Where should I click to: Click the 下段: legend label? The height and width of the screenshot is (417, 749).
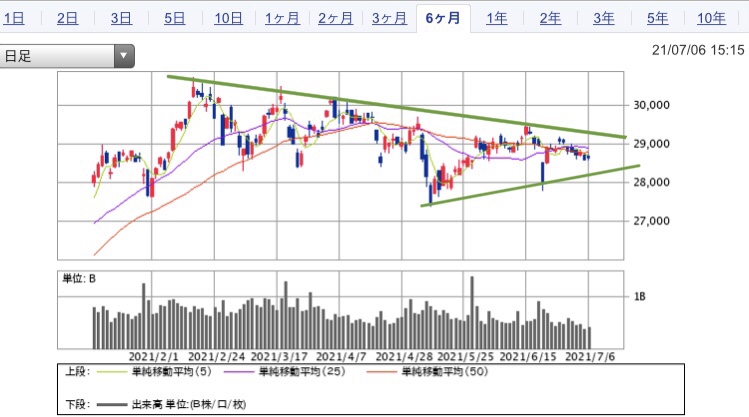tap(77, 405)
